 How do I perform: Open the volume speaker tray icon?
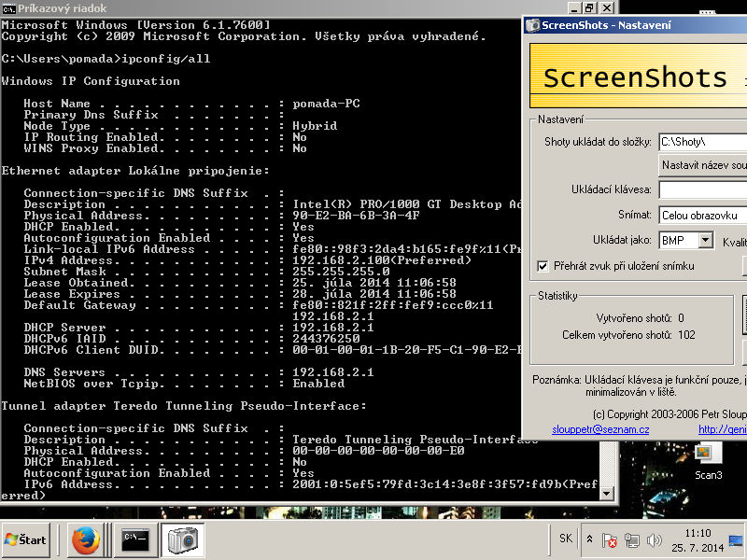point(655,540)
